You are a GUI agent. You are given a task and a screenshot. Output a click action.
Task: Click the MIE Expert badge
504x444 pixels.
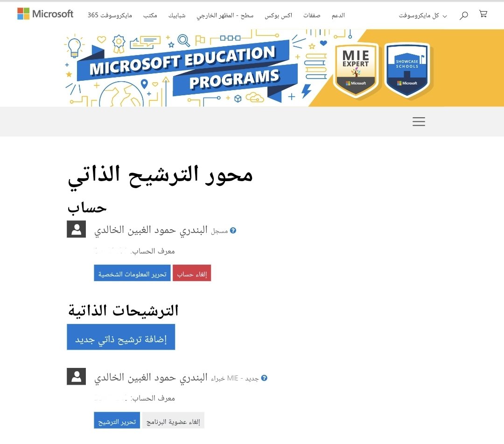point(356,70)
